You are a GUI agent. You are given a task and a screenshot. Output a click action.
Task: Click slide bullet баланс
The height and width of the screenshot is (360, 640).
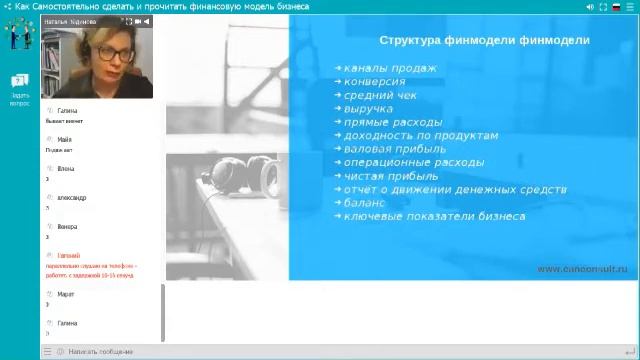click(364, 203)
